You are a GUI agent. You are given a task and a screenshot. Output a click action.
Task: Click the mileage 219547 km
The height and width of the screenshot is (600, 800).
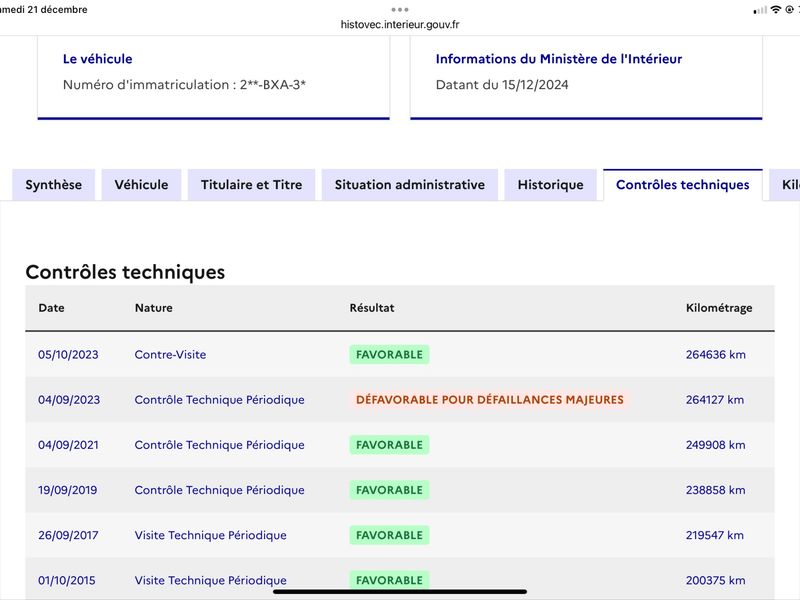715,535
